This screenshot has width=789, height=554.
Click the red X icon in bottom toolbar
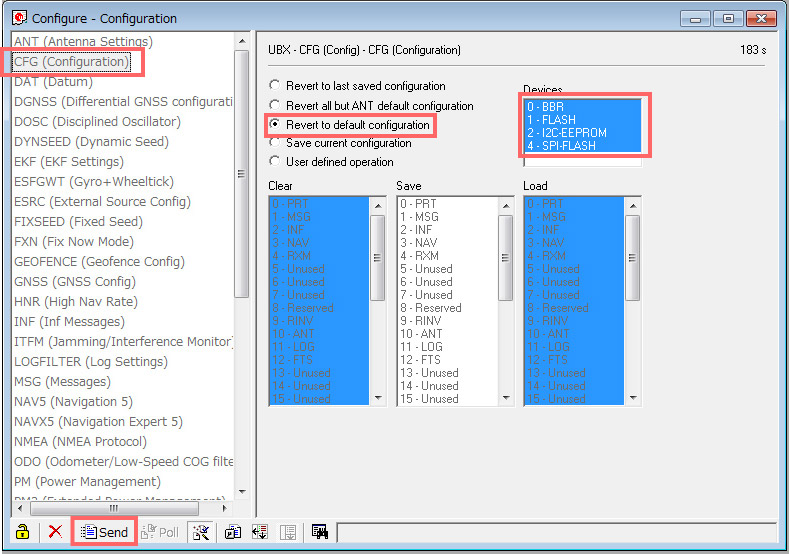coord(55,532)
